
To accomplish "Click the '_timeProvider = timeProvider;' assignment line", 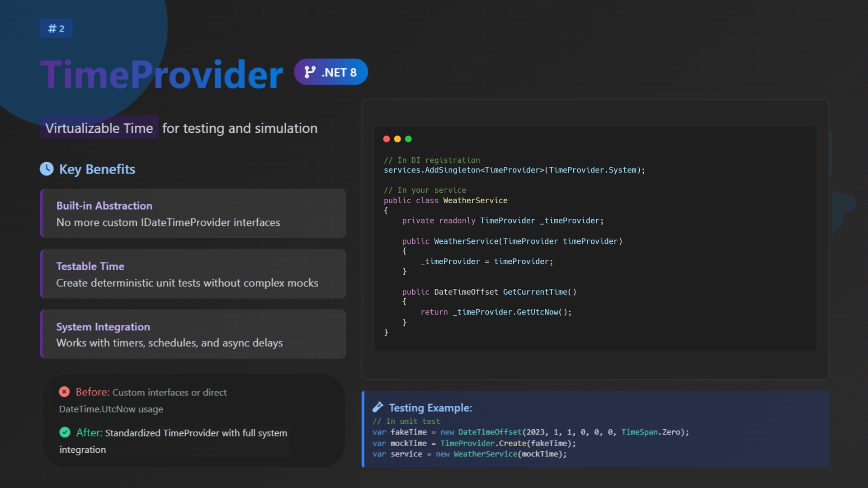I will pyautogui.click(x=487, y=261).
